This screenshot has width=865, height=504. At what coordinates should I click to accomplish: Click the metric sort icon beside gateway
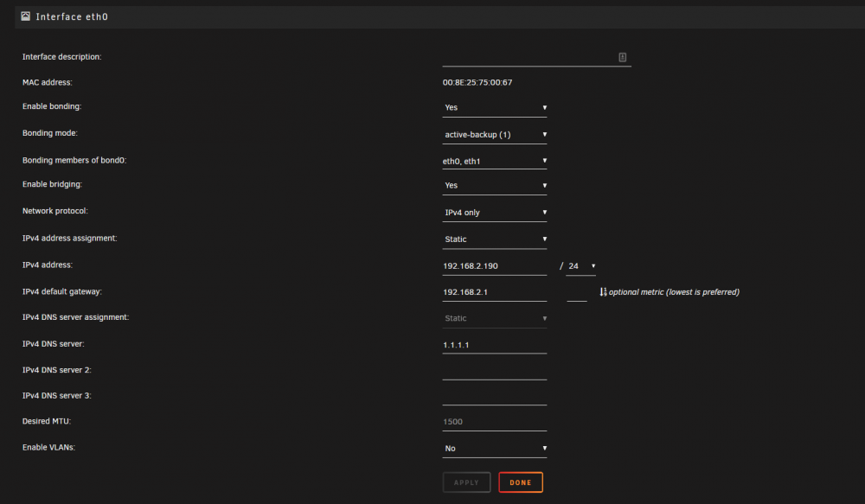(603, 292)
